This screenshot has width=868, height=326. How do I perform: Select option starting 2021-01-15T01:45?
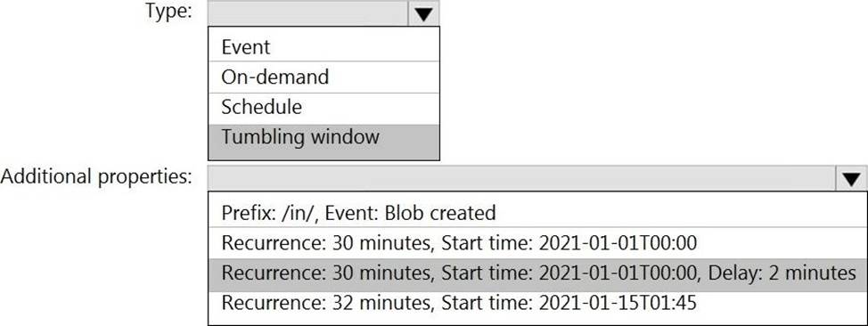pos(537,303)
